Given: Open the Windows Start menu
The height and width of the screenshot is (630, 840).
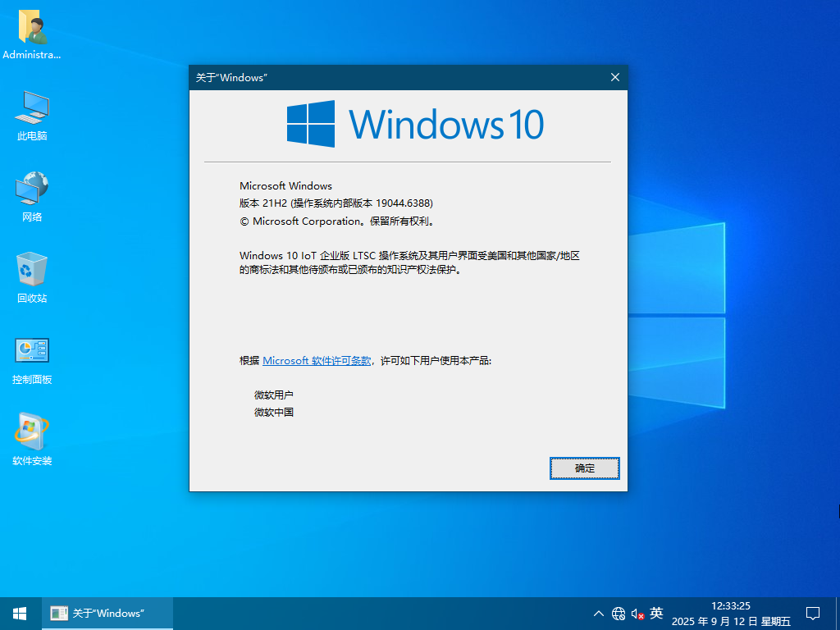Looking at the screenshot, I should (x=20, y=614).
